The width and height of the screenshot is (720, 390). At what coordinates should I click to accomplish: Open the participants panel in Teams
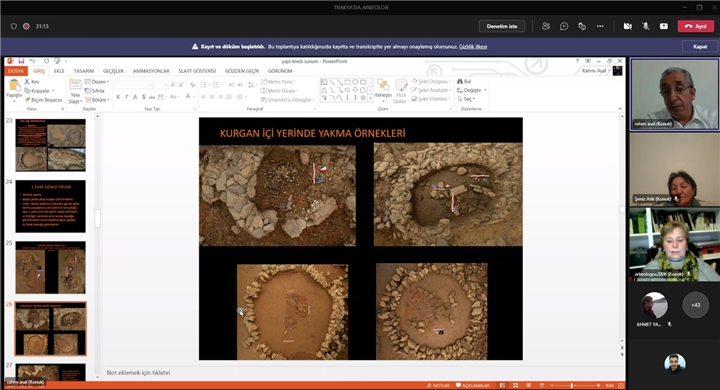[x=546, y=26]
